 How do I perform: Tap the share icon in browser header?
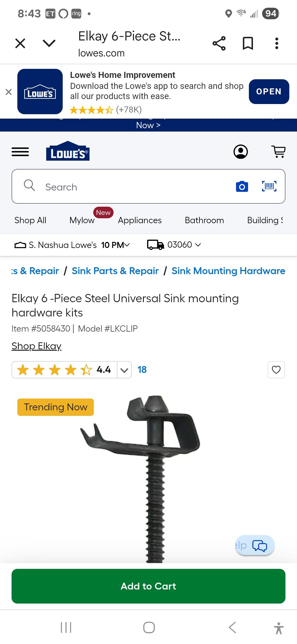[x=219, y=43]
